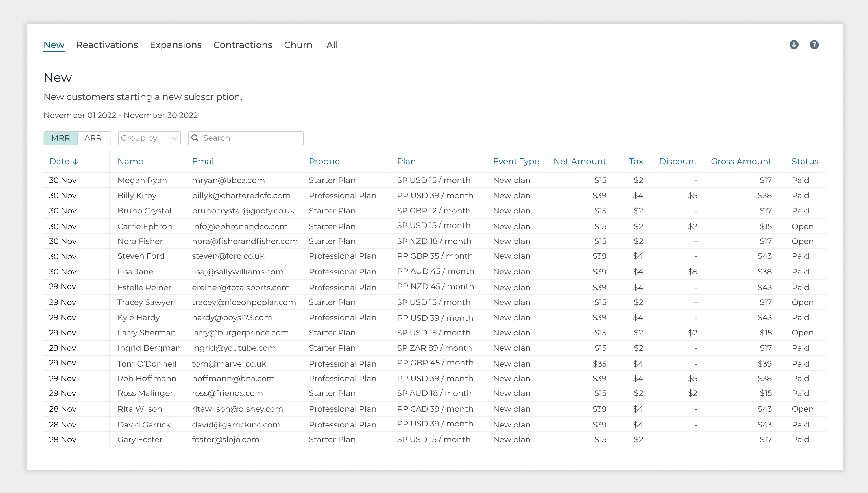Select the New tab
Screen dimensions: 868x493
click(54, 45)
